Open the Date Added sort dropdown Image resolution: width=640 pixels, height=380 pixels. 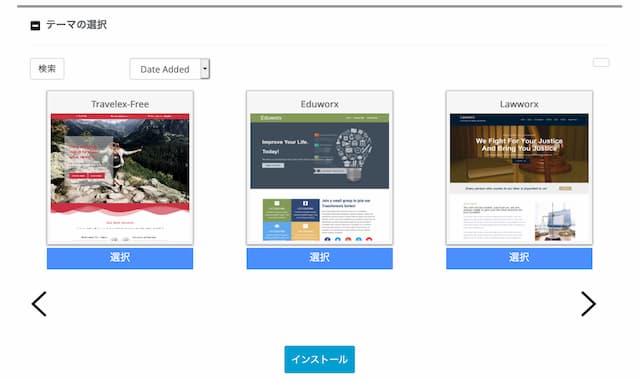click(x=170, y=69)
